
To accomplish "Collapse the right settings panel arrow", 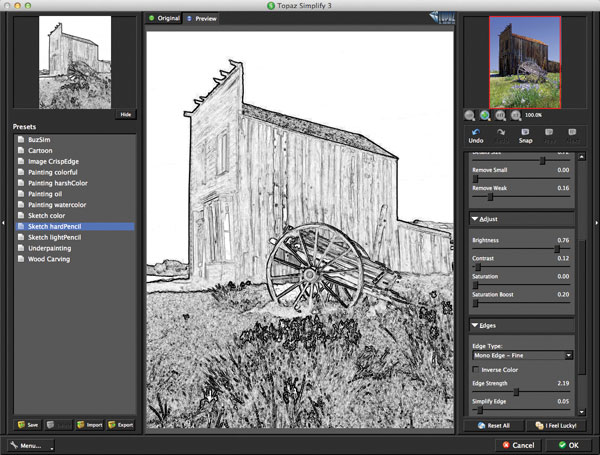I will coord(597,222).
